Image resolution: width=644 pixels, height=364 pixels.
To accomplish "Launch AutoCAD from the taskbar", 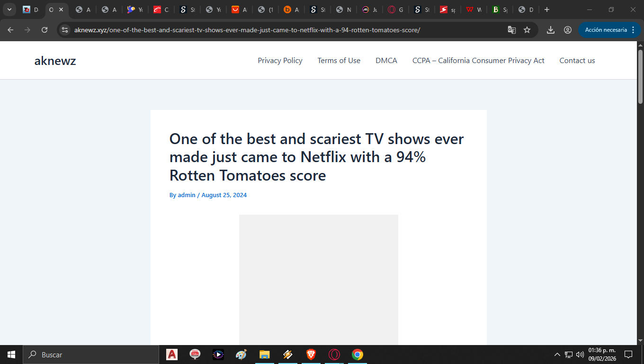I will pos(172,355).
